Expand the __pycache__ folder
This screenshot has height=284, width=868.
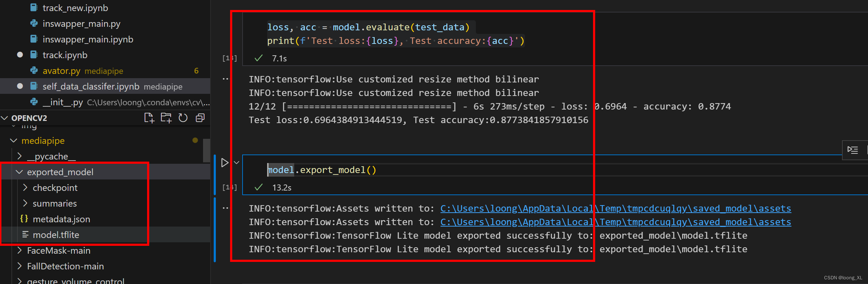pos(19,156)
